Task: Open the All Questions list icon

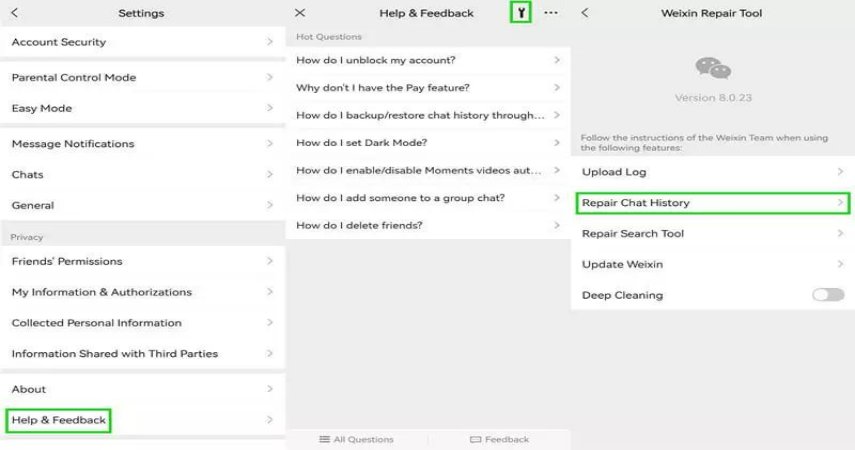Action: pos(324,439)
